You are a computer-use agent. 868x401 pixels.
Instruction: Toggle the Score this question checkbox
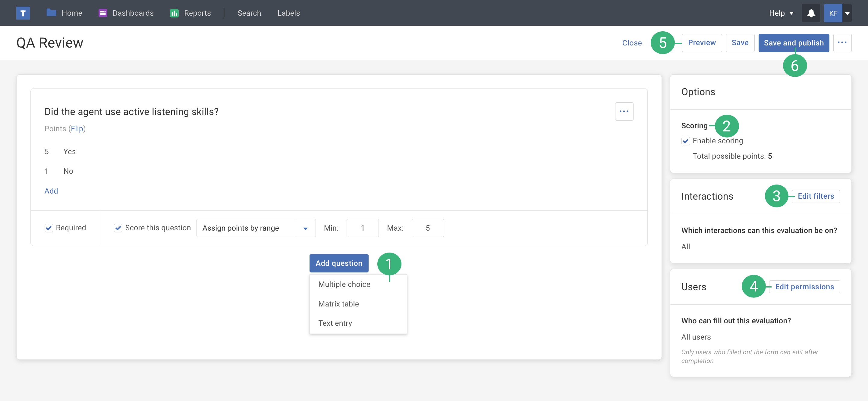[118, 228]
